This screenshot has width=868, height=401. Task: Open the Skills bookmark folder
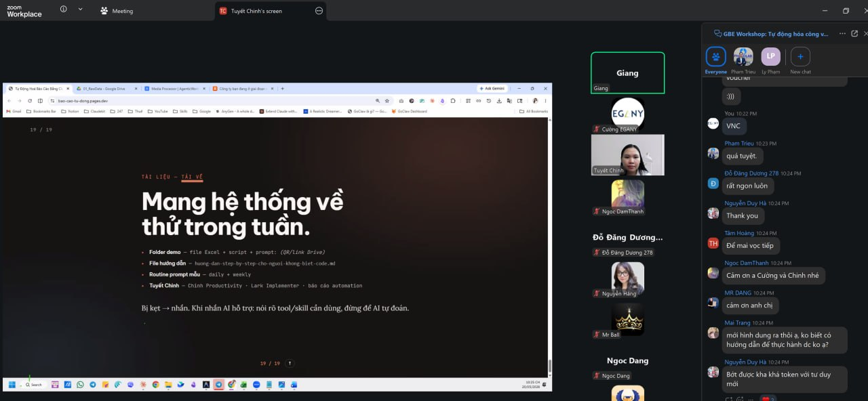[180, 111]
